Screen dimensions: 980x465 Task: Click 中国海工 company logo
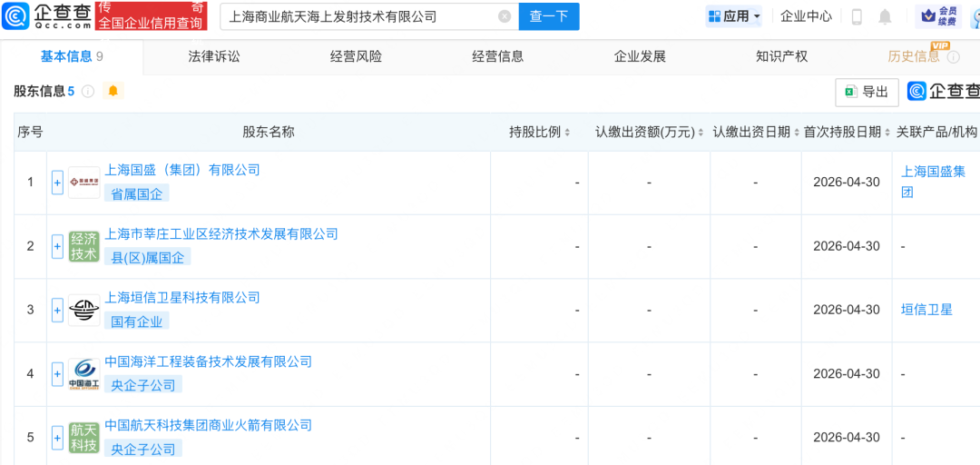tap(83, 374)
